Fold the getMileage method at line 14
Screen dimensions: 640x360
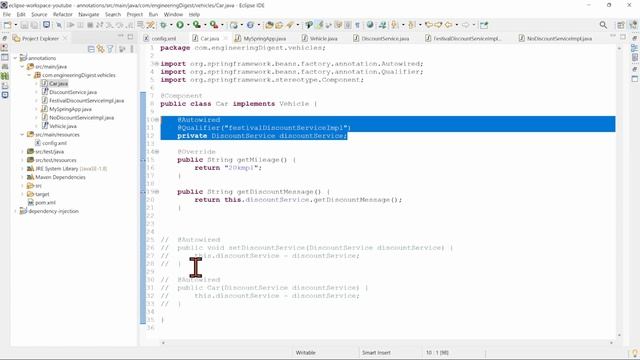pos(157,152)
